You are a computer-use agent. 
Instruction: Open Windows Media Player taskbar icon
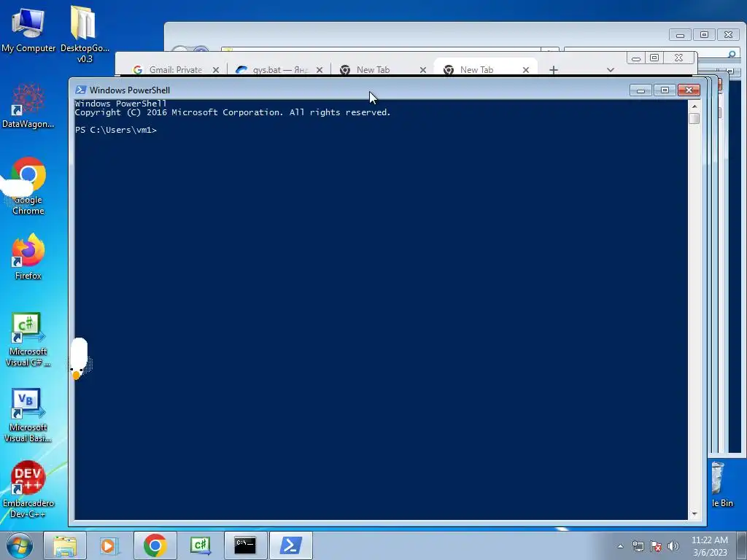pyautogui.click(x=109, y=545)
